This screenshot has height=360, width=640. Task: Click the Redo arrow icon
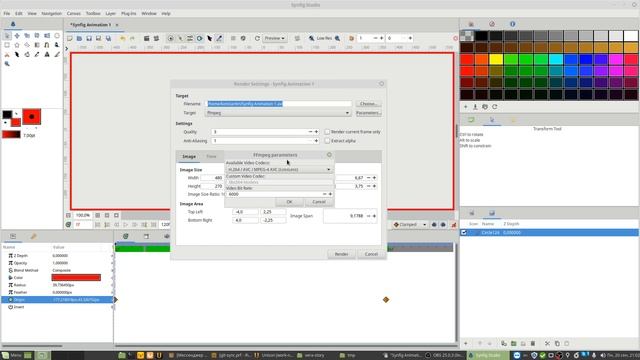point(132,38)
